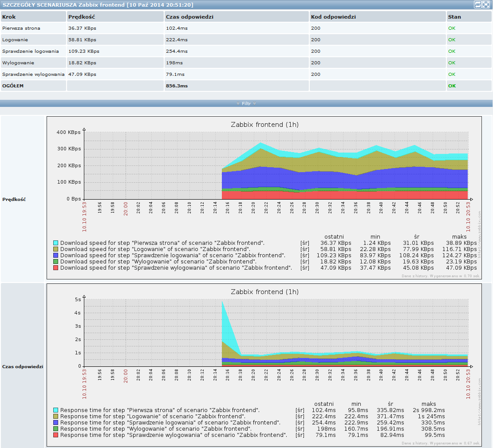
Task: Click "ostatni" column heading in speed legend
Action: point(334,237)
